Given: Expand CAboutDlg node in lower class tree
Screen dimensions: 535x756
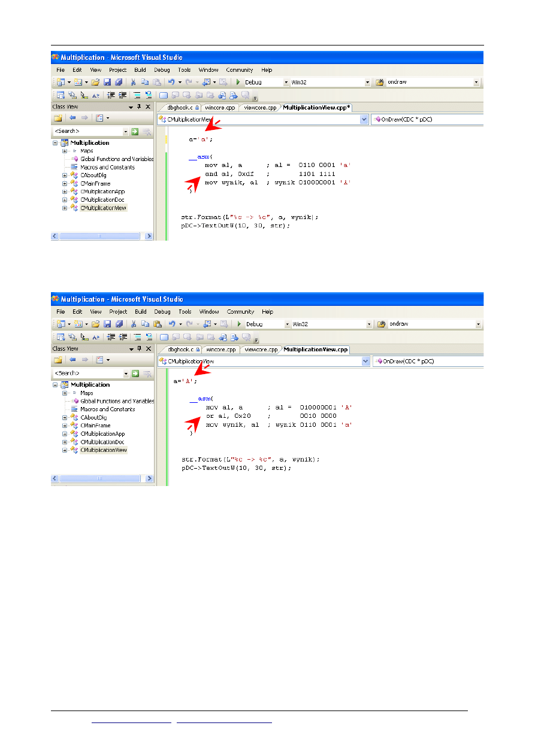Looking at the screenshot, I should 65,417.
